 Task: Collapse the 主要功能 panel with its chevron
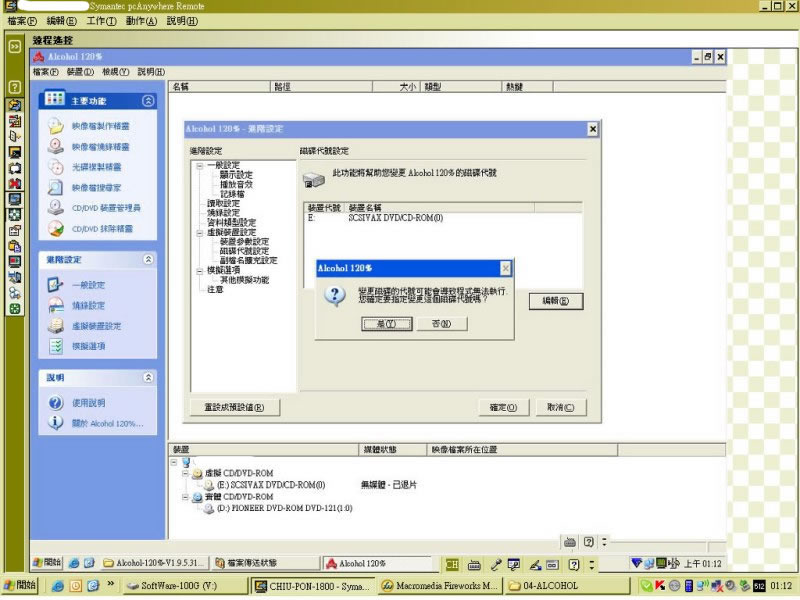pyautogui.click(x=148, y=101)
